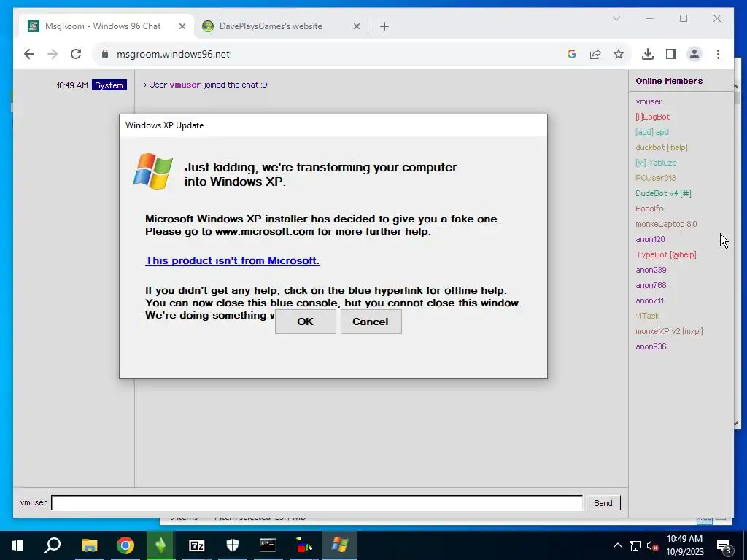This screenshot has width=747, height=560.
Task: Select [y!] Yabluzo member
Action: [x=656, y=163]
